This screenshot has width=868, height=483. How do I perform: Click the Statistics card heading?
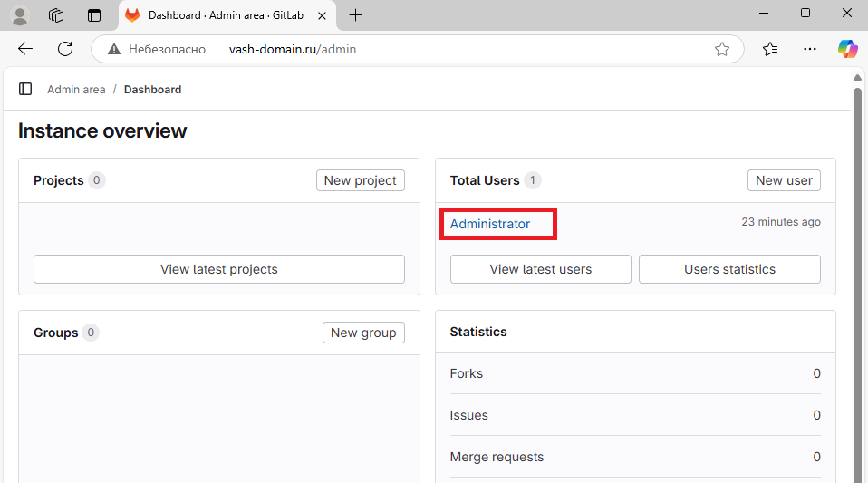click(x=478, y=332)
